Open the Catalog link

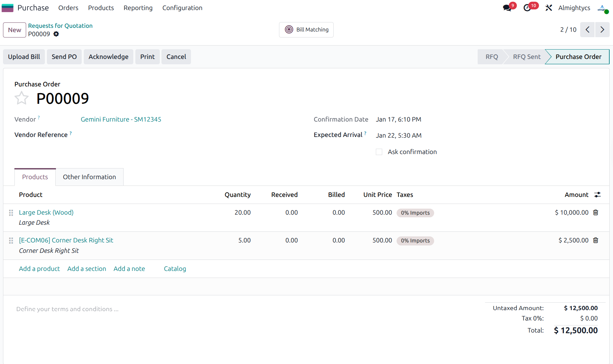click(175, 269)
